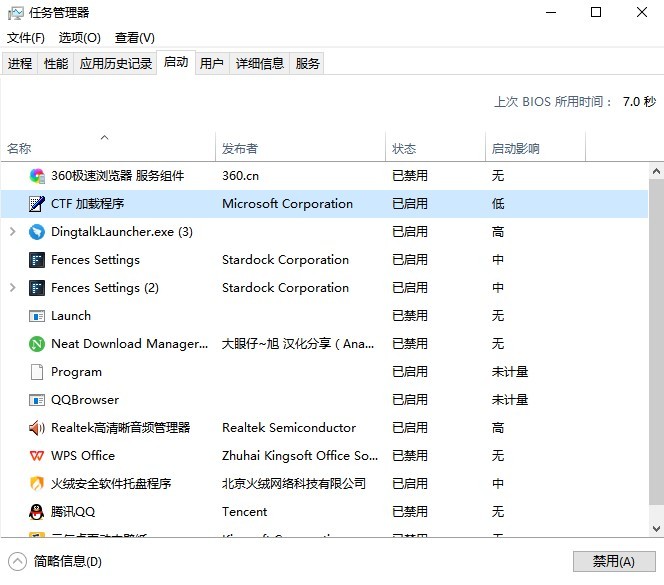Select the 360极速浏览器 服务组件 row name
Screen dimensions: 664x585
point(118,176)
